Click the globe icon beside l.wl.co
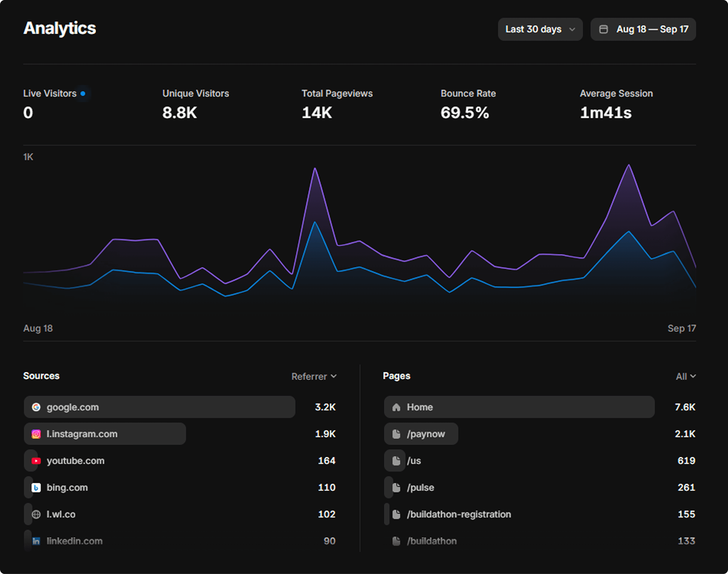This screenshot has height=574, width=728. [x=36, y=514]
